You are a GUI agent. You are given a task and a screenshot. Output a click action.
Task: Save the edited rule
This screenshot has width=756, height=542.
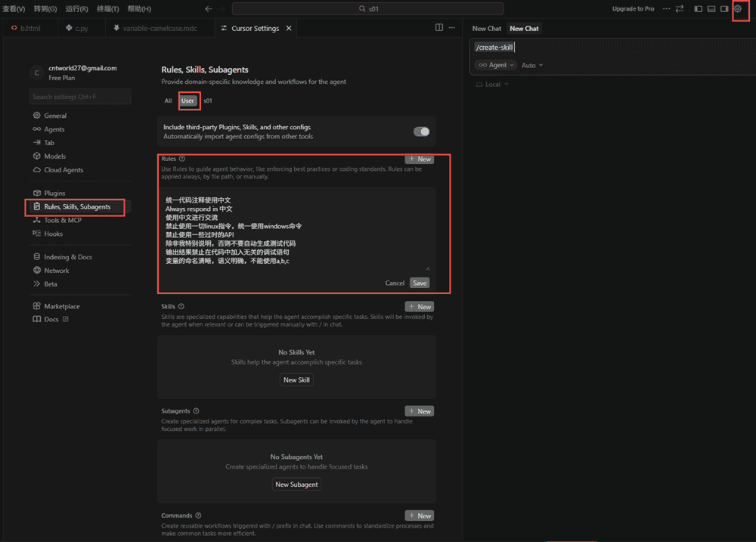(x=420, y=283)
